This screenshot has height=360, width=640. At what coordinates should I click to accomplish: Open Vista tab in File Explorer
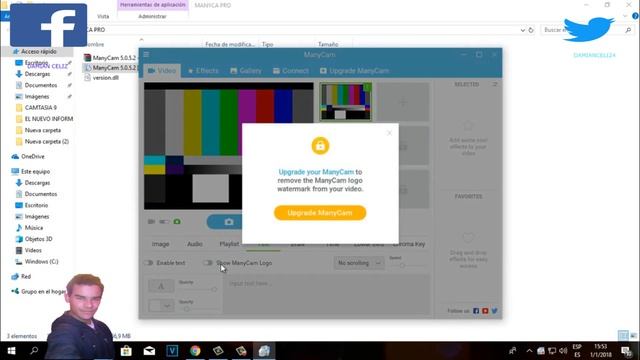coord(103,16)
